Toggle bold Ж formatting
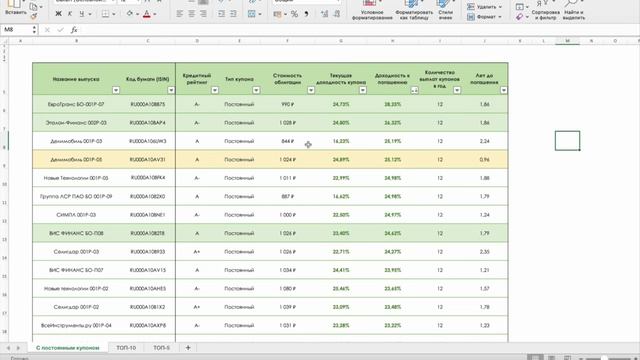The height and width of the screenshot is (360, 640). pos(58,14)
